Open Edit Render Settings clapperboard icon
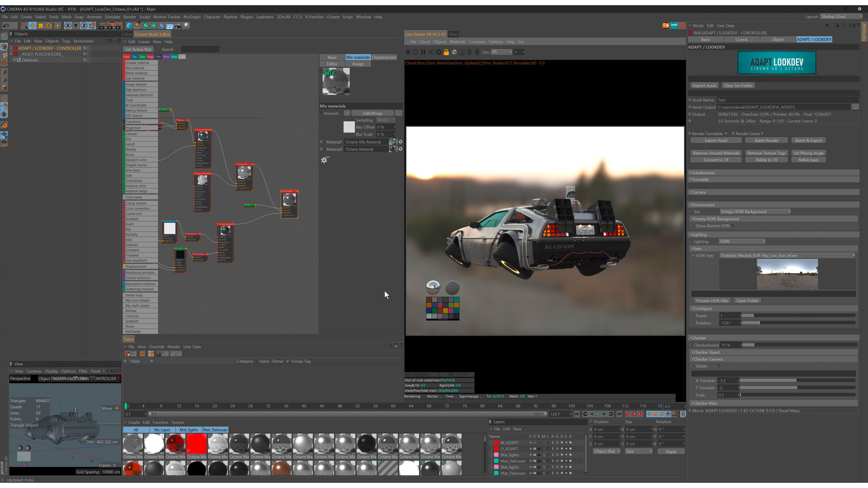This screenshot has height=488, width=868. 119,26
